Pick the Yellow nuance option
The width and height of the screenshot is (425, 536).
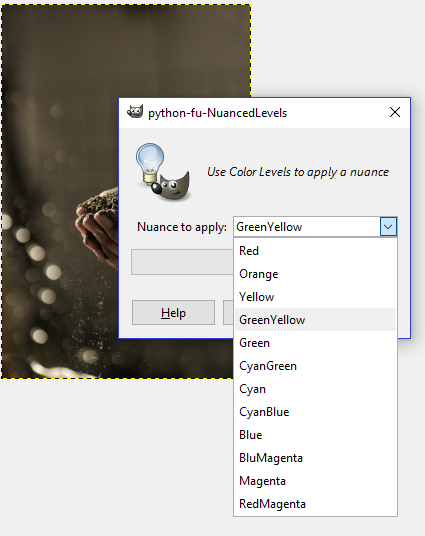point(315,297)
